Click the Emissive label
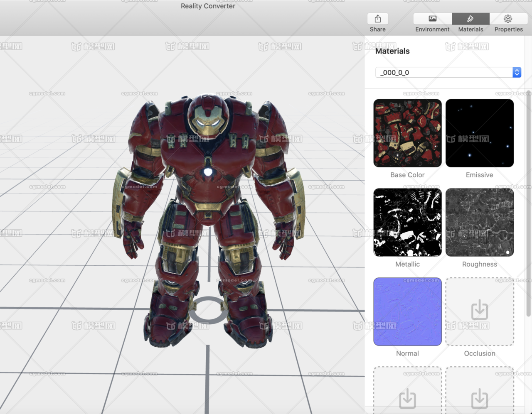This screenshot has width=532, height=414. pos(479,175)
